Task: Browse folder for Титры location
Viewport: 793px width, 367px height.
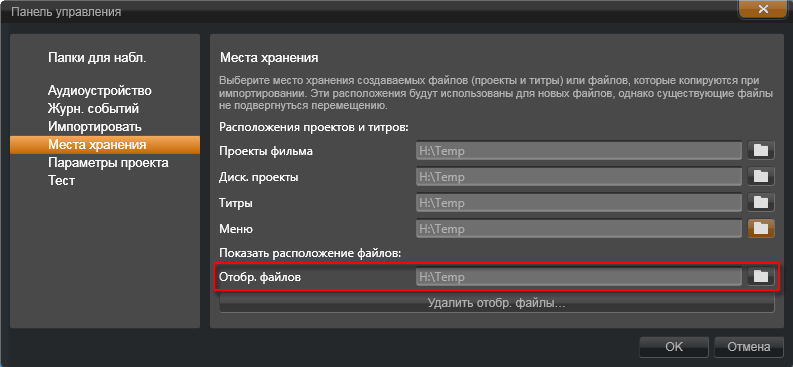Action: click(x=761, y=203)
